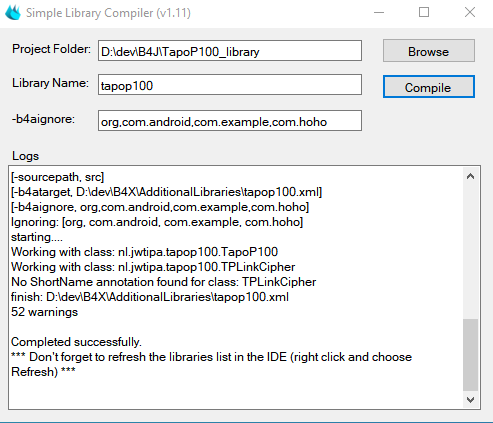Click the '-b4aignore:' label

click(43, 119)
